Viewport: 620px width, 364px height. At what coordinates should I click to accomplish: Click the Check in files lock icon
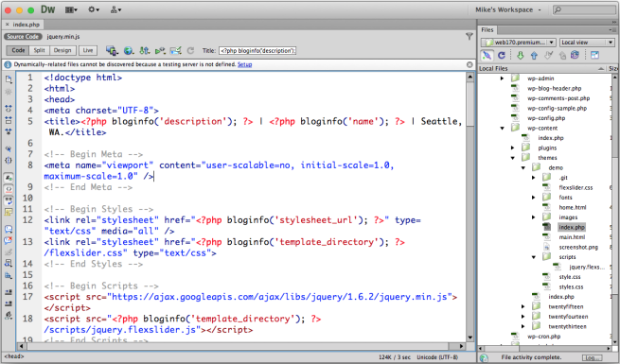coord(562,55)
